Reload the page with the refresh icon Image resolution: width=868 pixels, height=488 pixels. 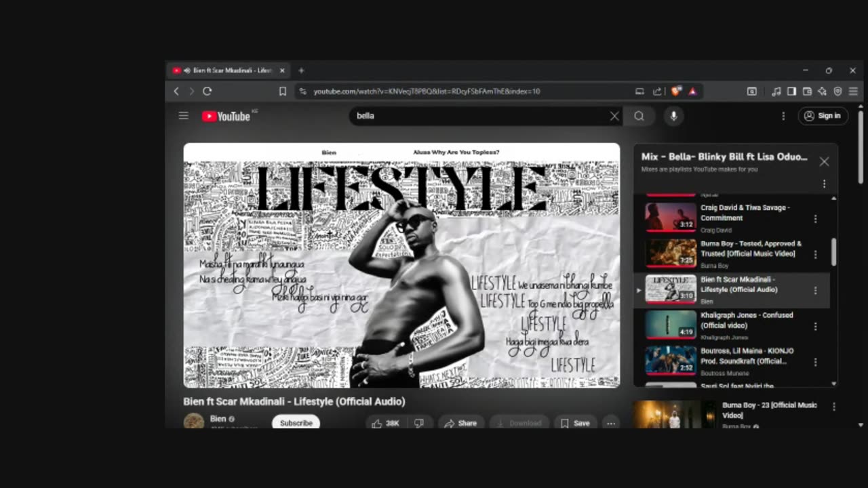208,91
